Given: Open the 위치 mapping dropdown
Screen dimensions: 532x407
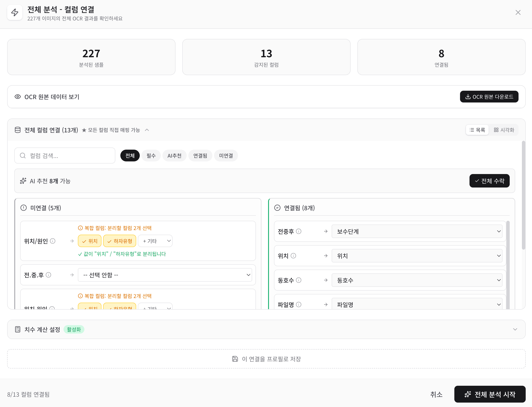Looking at the screenshot, I should [417, 256].
